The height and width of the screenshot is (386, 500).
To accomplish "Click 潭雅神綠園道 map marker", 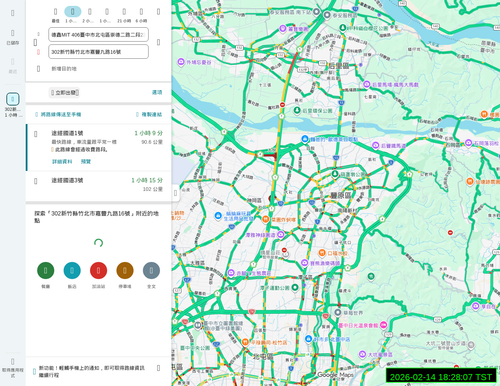I will coord(281,235).
